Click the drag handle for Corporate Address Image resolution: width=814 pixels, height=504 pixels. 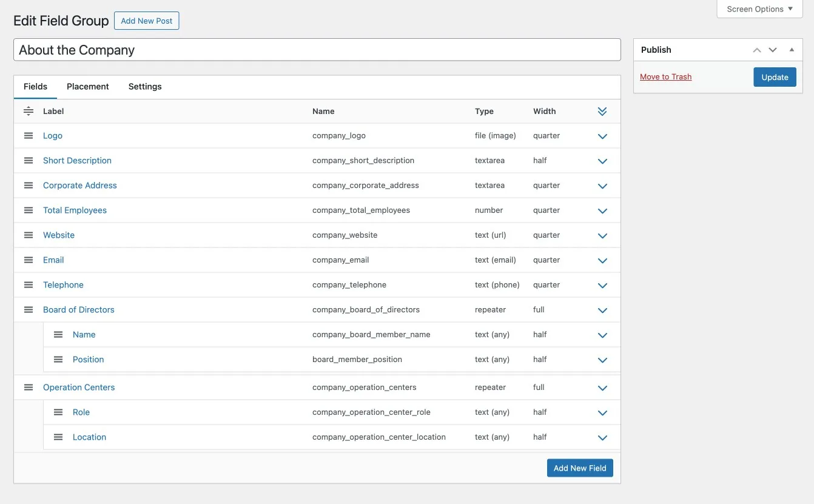(29, 186)
